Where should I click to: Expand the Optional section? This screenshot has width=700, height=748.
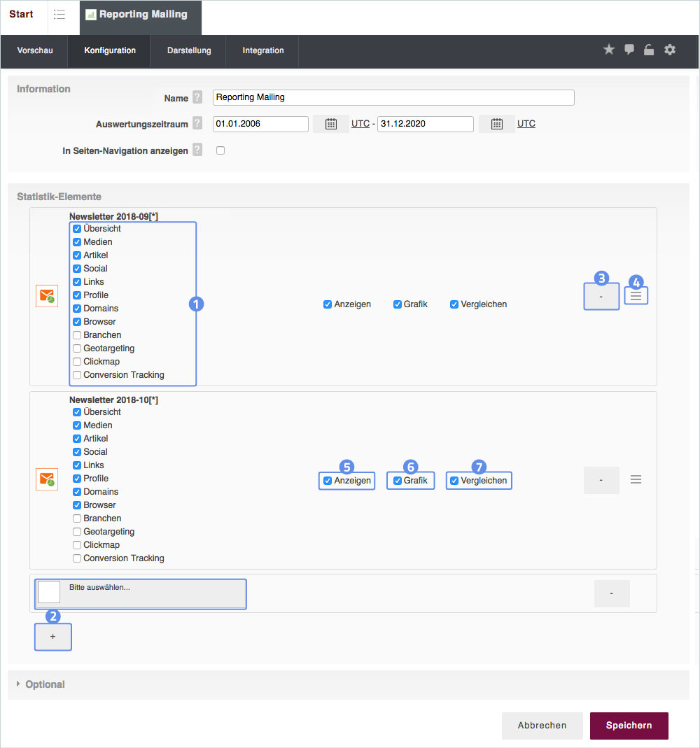click(45, 684)
